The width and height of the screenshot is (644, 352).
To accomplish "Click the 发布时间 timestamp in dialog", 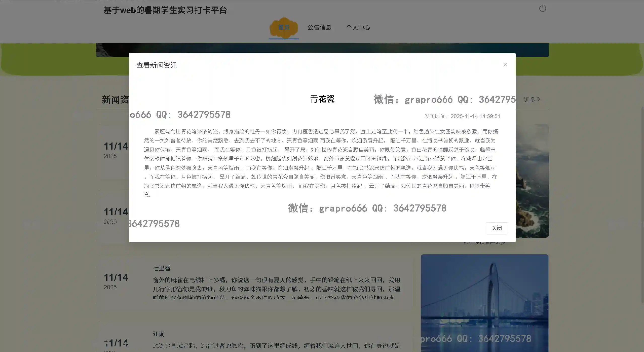I will (462, 116).
